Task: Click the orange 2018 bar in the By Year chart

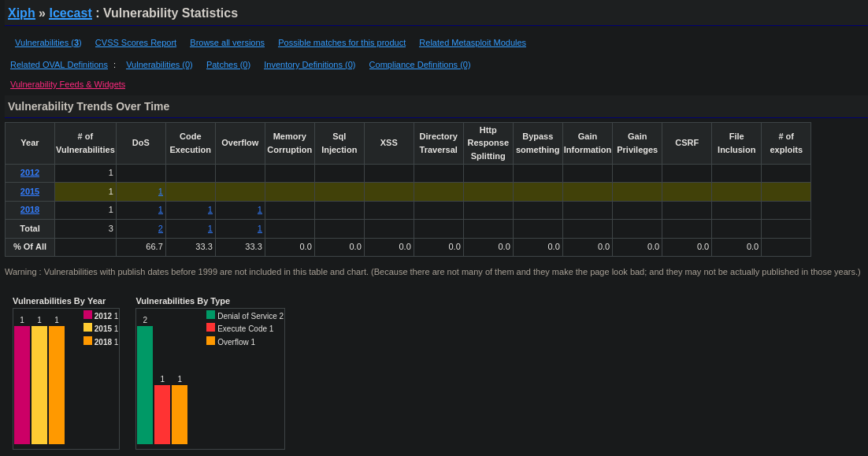Action: (57, 385)
